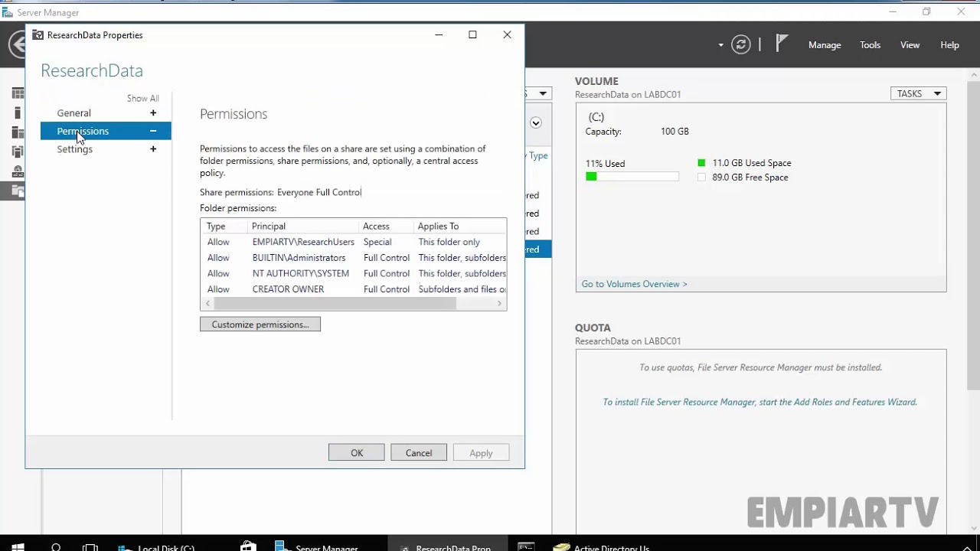980x551 pixels.
Task: Click the 'This folder only' cell
Action: tap(449, 242)
